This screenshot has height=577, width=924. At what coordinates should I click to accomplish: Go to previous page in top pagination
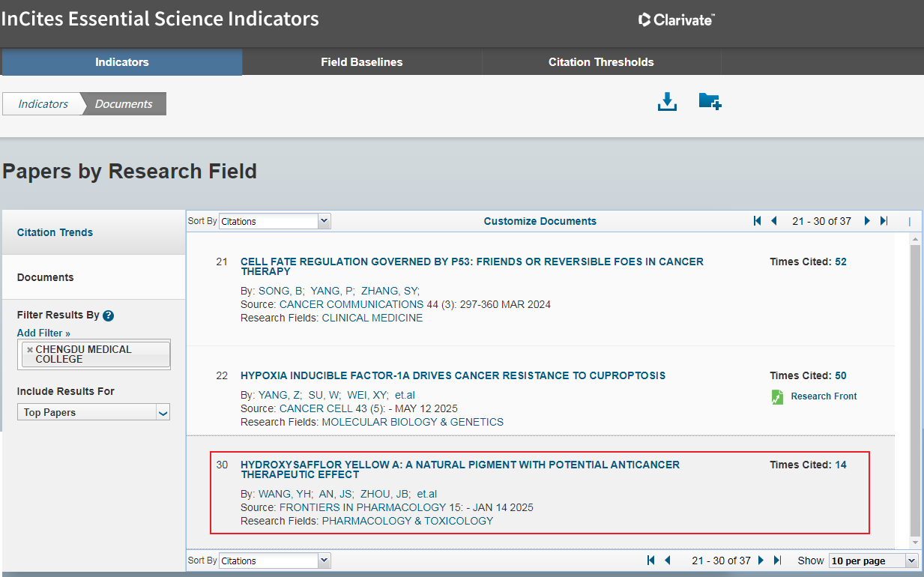[774, 221]
